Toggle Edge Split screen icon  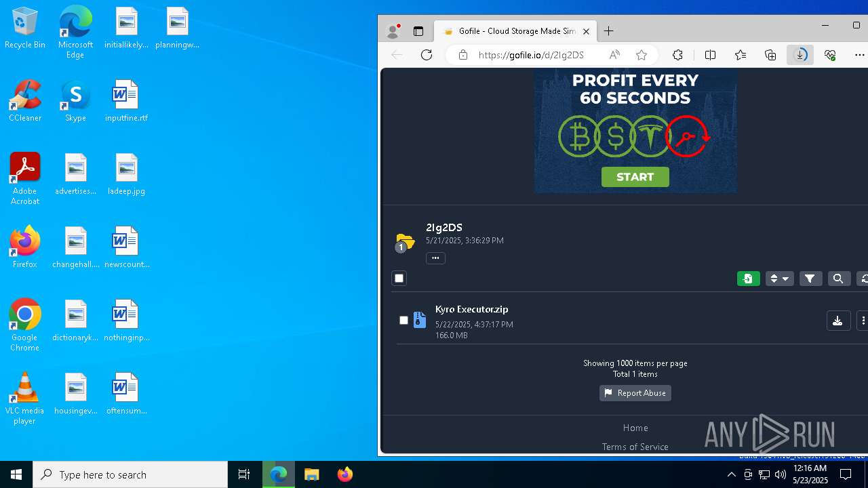click(710, 55)
